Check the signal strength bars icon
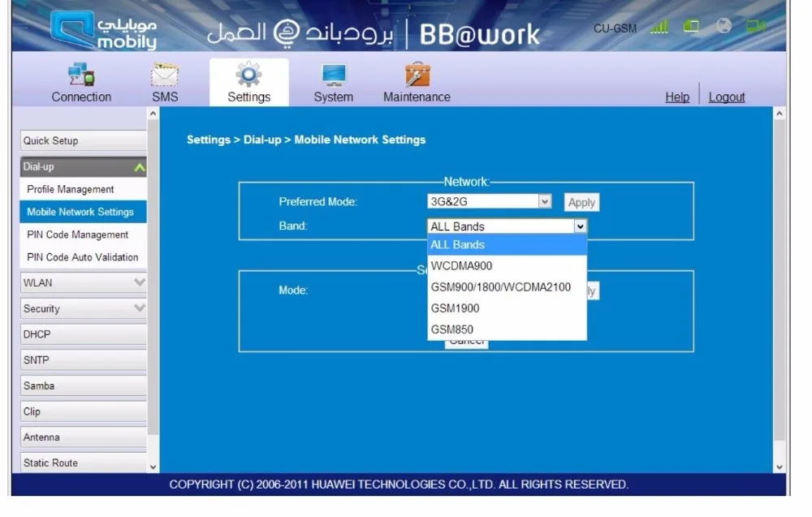 tap(659, 27)
